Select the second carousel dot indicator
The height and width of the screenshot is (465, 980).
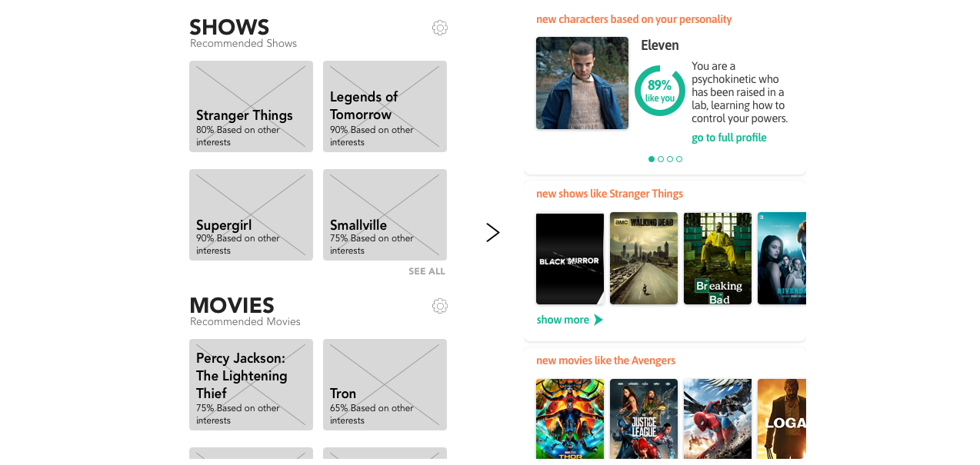pyautogui.click(x=661, y=159)
